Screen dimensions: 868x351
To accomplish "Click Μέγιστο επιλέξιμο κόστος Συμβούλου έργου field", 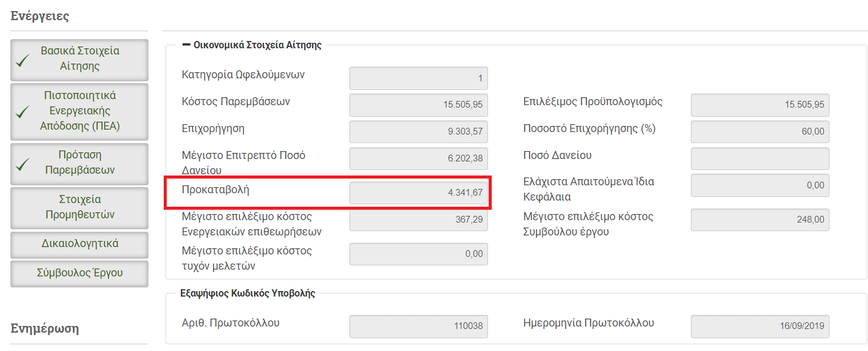I will (x=760, y=220).
